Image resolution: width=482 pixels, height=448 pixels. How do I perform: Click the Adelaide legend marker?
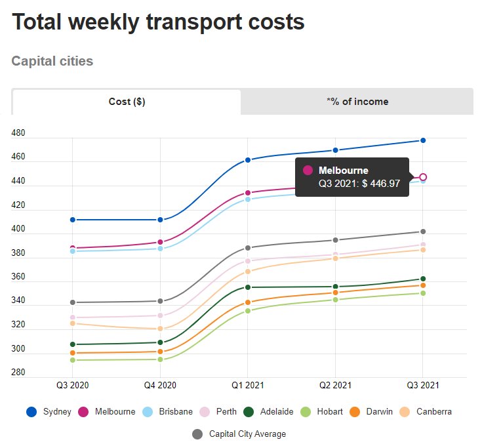249,412
